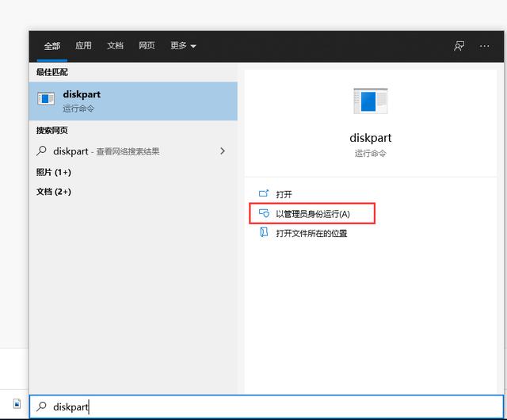Viewport: 507px width, 420px height.
Task: Click the image file icon on taskbar
Action: click(x=17, y=404)
